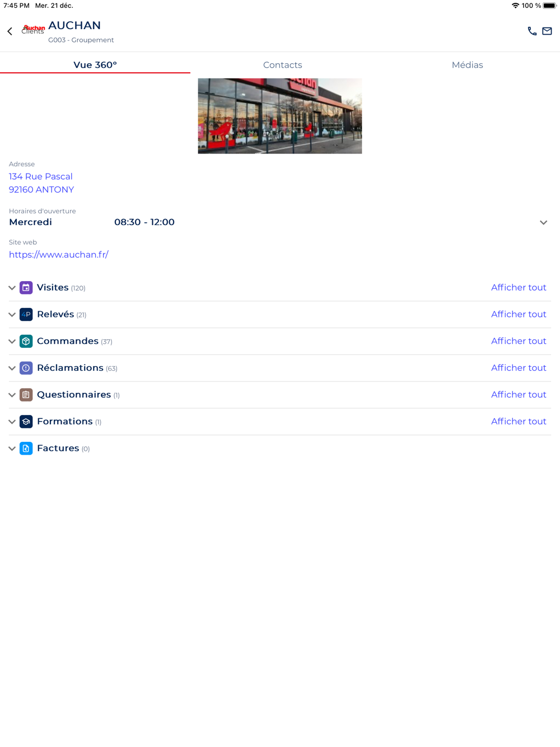Tap the Réclamations alert icon

point(26,368)
